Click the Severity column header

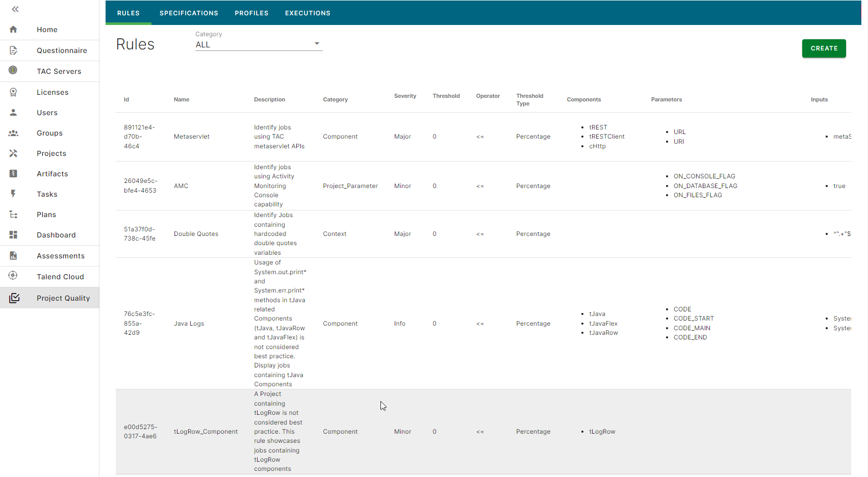(405, 96)
